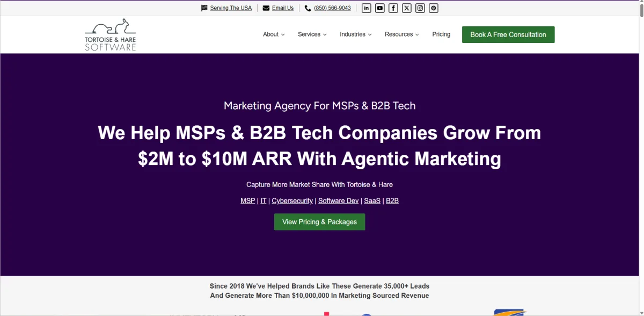Click the phone icon beside the number
The width and height of the screenshot is (644, 316).
point(308,8)
